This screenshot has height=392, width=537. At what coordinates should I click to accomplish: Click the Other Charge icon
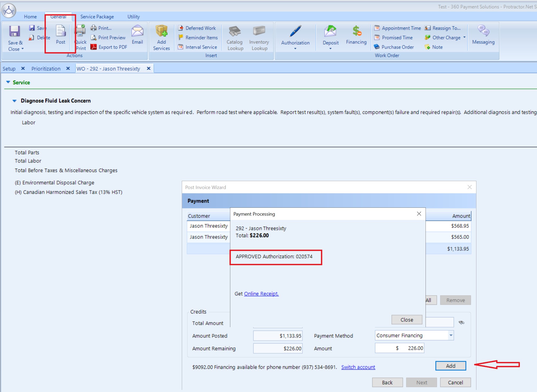point(427,37)
